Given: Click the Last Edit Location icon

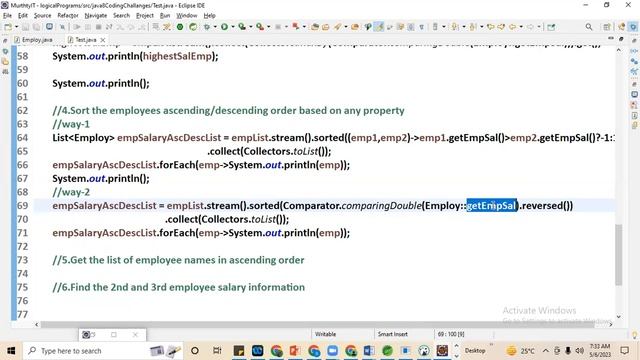Looking at the screenshot, I should 490,27.
